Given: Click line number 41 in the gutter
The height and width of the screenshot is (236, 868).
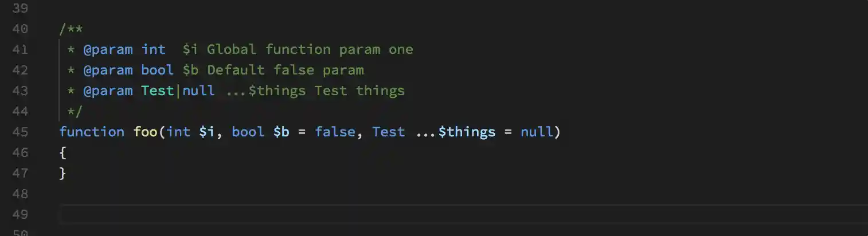Looking at the screenshot, I should pos(20,50).
